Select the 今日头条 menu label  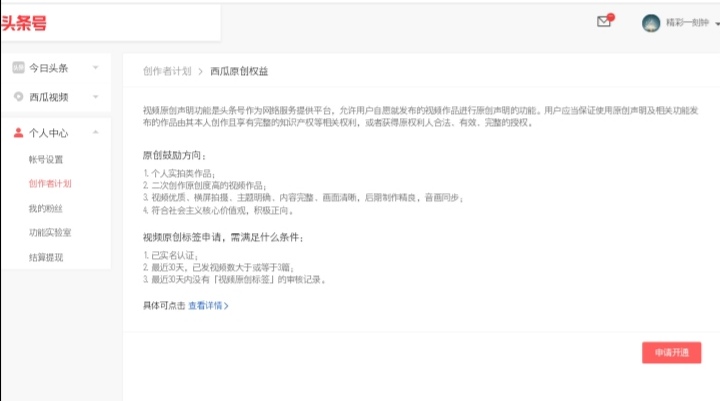49,68
